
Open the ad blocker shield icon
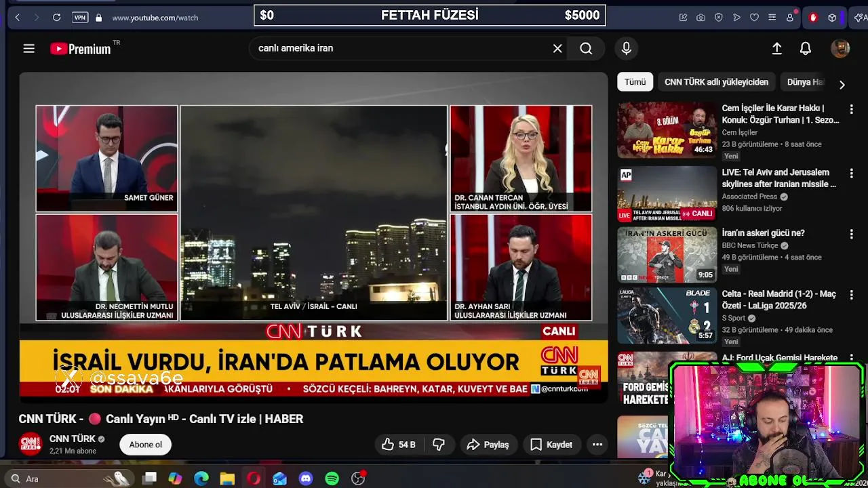click(x=719, y=17)
